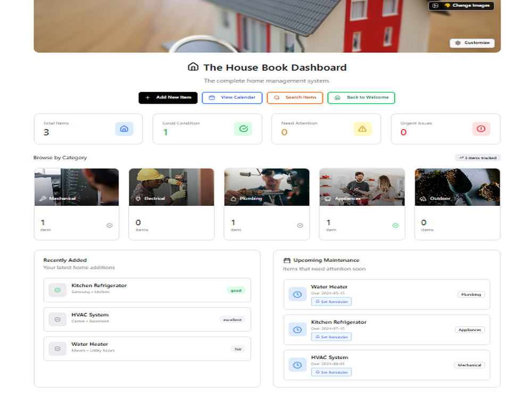Image resolution: width=532 pixels, height=399 pixels.
Task: Open the Outdoor category card
Action: [458, 204]
